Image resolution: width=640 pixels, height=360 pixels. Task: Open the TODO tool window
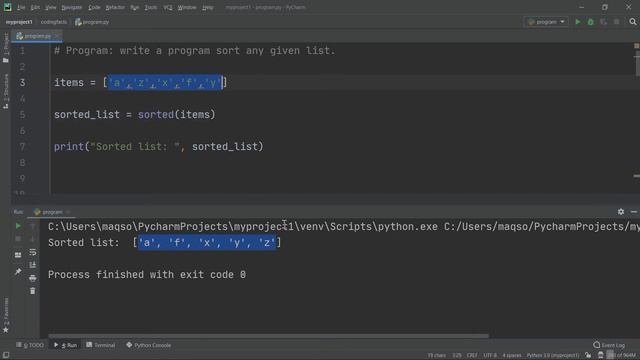(30, 345)
